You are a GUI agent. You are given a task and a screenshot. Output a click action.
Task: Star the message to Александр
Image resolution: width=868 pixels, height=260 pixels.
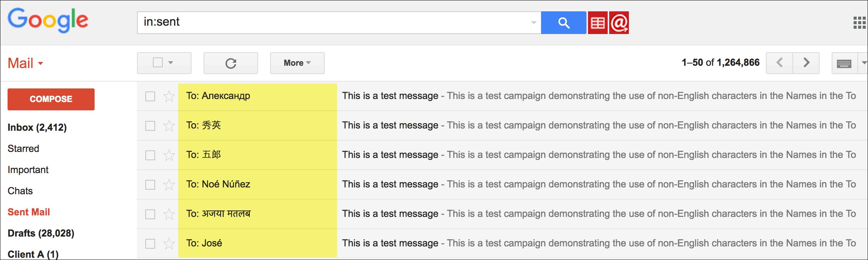tap(169, 96)
